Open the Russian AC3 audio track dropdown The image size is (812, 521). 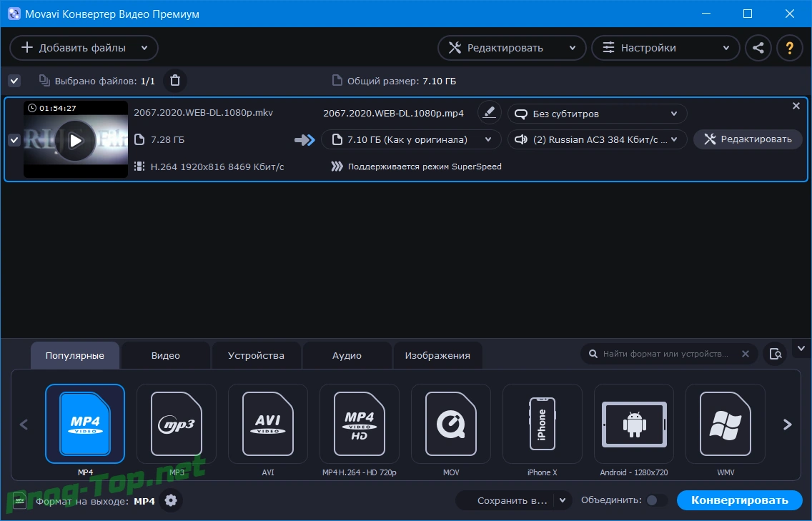[x=597, y=139]
